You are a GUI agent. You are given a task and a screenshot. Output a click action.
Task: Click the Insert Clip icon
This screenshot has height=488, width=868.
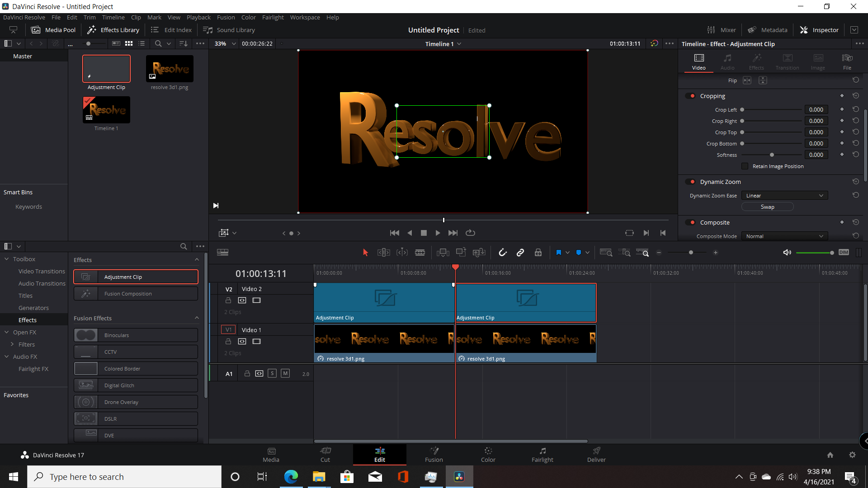pos(443,253)
